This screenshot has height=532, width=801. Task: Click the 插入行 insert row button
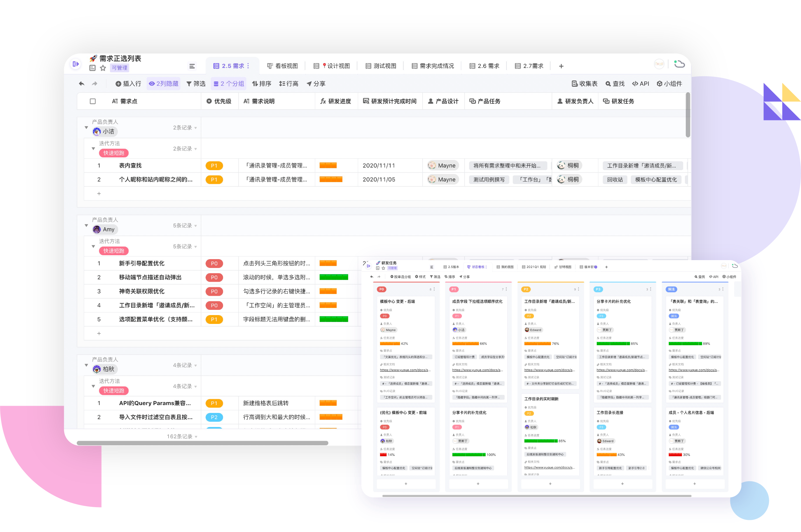(x=128, y=84)
